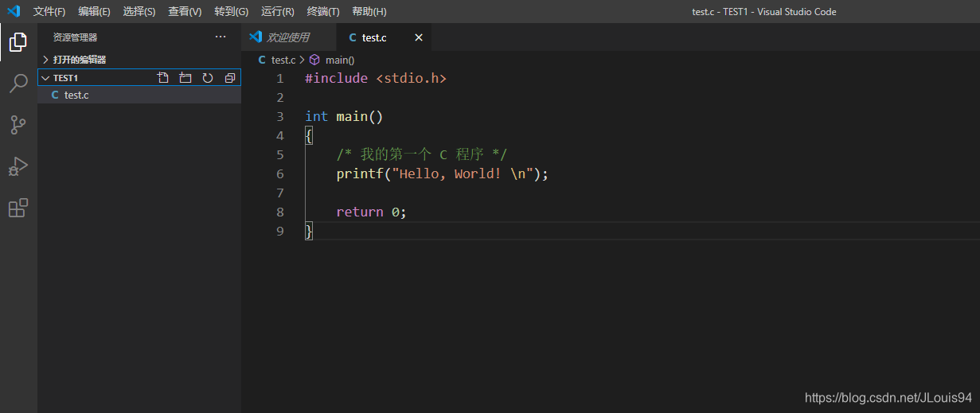This screenshot has width=980, height=413.
Task: Open the 帮助(H) menu
Action: tap(369, 12)
